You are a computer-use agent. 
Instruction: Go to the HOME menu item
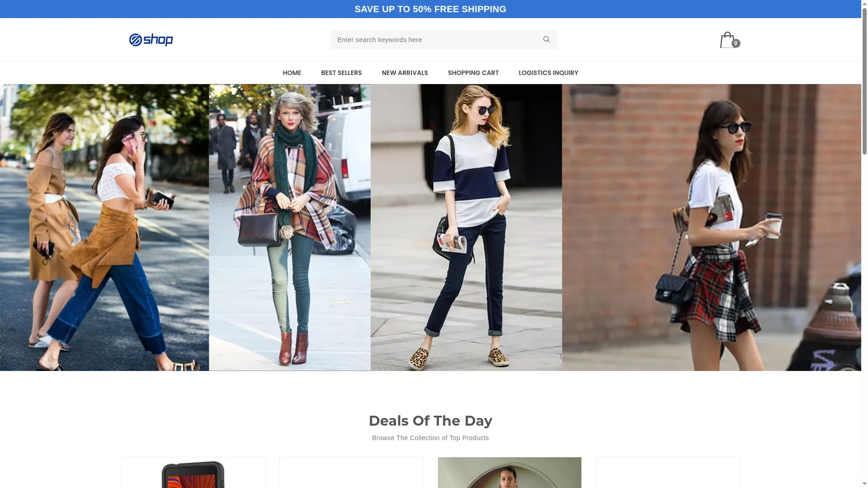[292, 73]
